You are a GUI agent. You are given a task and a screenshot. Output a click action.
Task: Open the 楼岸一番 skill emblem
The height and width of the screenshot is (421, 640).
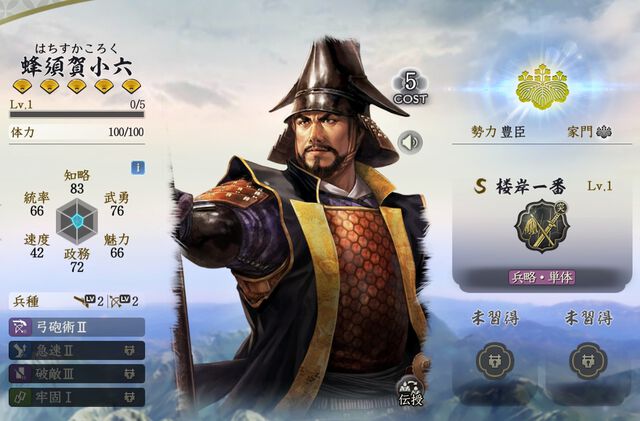coord(542,226)
